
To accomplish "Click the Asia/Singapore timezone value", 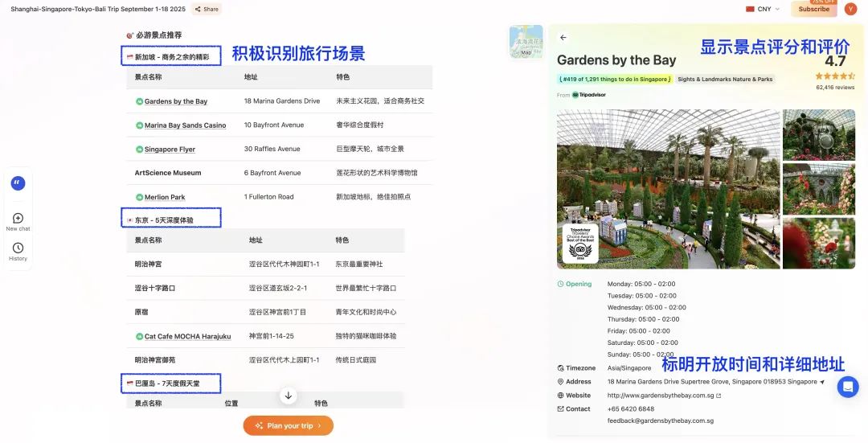I will tap(628, 368).
